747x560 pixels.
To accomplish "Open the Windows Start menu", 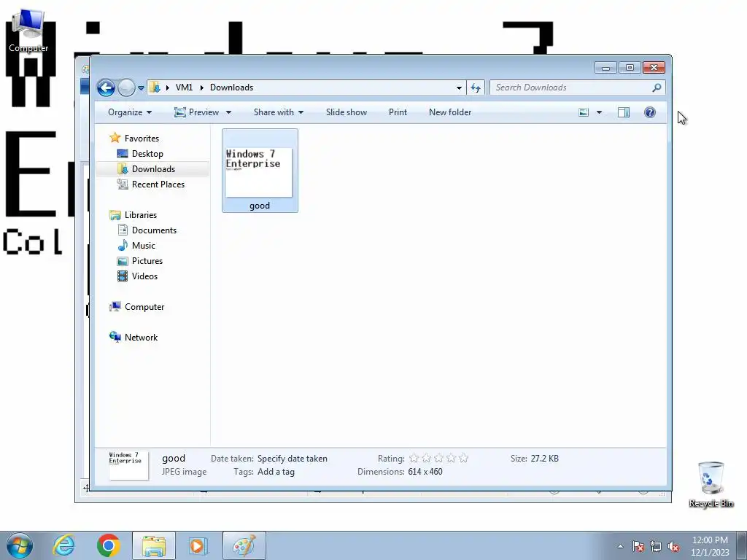I will [x=19, y=545].
